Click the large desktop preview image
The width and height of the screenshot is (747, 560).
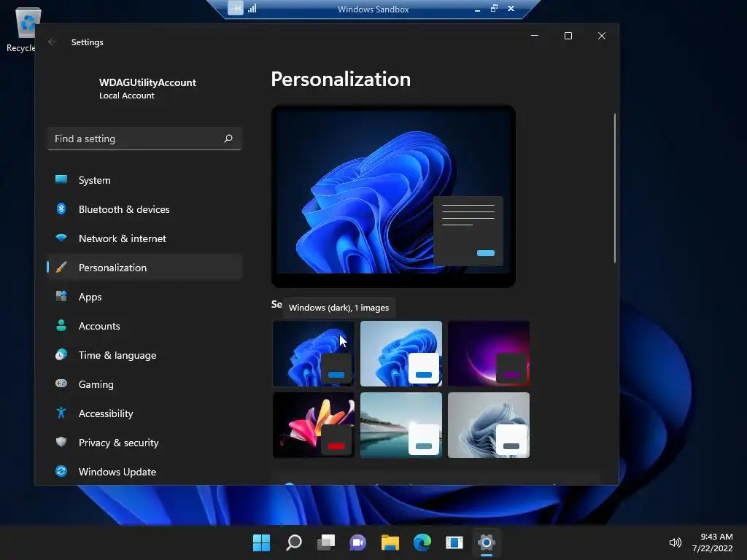click(x=393, y=196)
